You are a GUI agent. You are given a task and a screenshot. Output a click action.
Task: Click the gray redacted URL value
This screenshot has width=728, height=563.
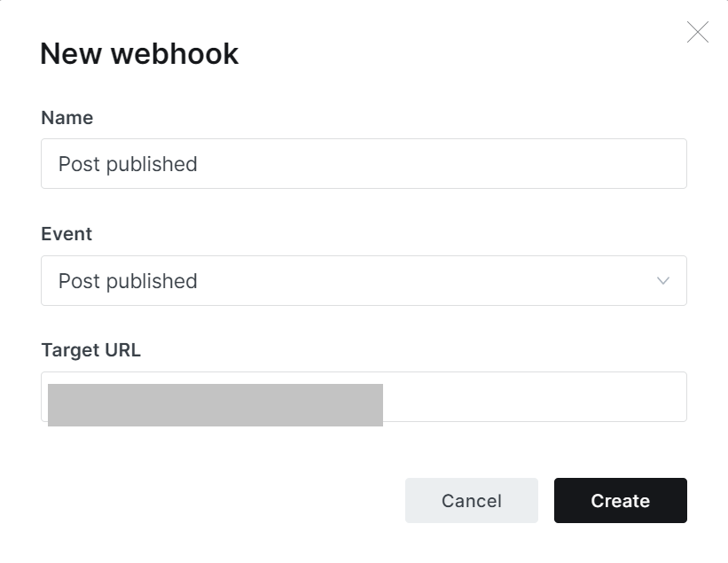(x=215, y=404)
